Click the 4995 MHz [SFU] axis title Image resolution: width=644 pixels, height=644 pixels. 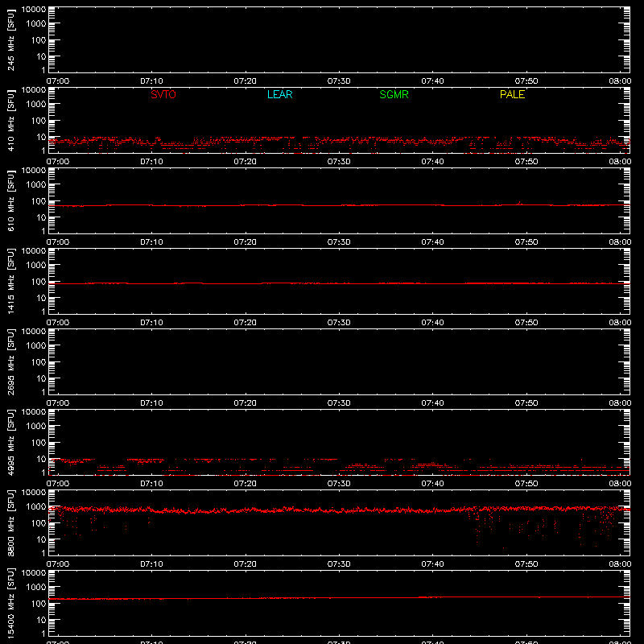click(10, 443)
